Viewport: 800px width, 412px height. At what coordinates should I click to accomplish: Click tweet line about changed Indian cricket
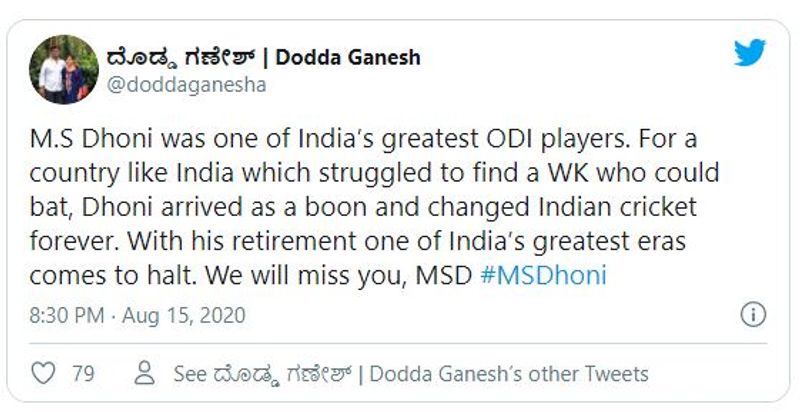[363, 208]
